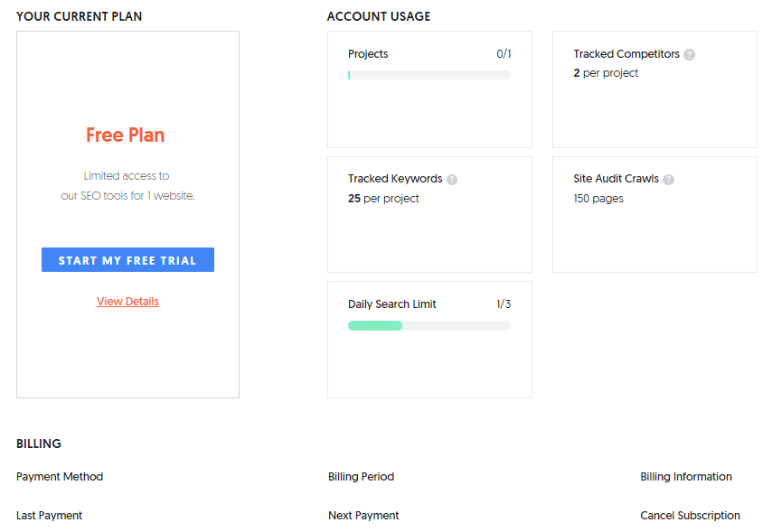
Task: Open the View Details link
Action: point(127,302)
